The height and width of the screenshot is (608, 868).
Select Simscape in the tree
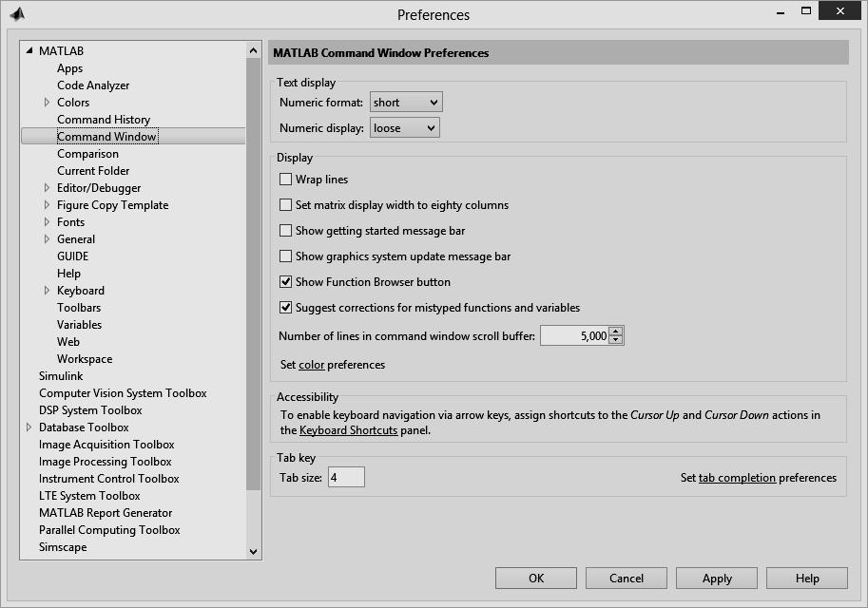coord(63,546)
